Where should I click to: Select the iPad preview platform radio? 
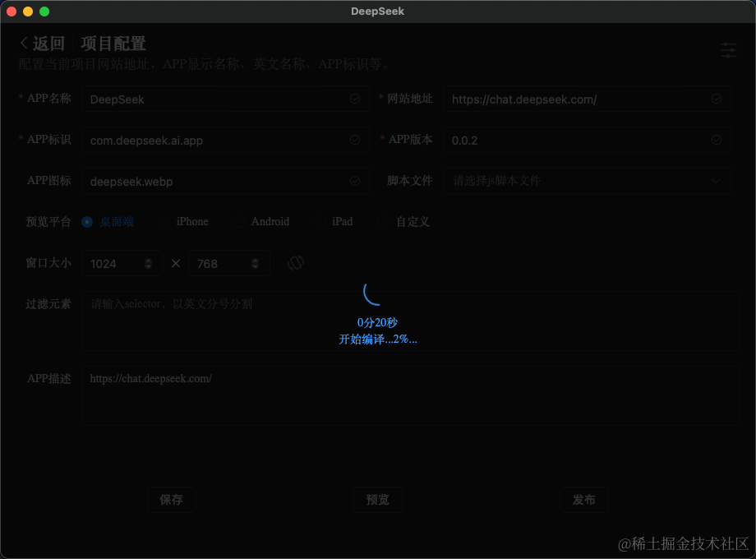tap(320, 222)
